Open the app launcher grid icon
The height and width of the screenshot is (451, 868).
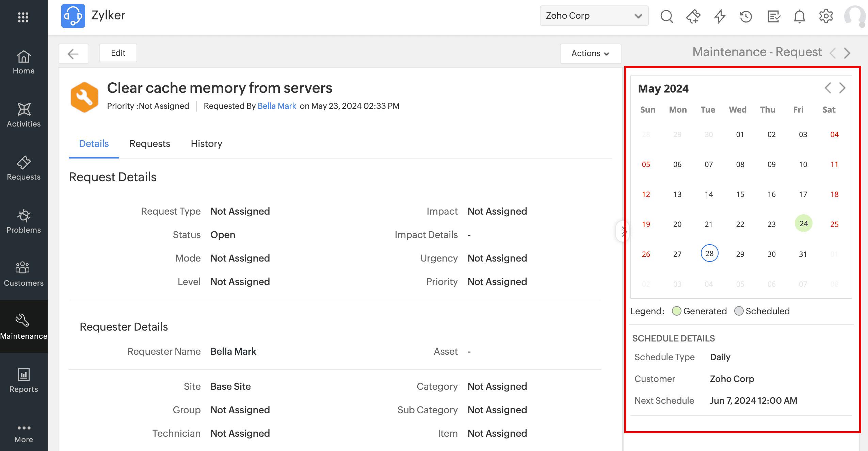[23, 17]
